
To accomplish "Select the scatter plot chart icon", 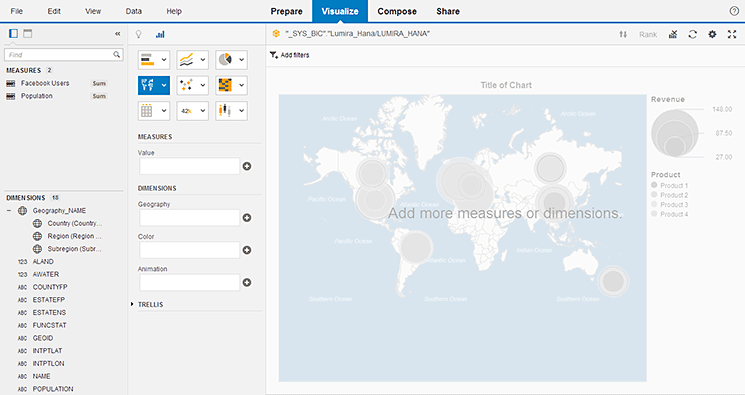I will pyautogui.click(x=187, y=85).
